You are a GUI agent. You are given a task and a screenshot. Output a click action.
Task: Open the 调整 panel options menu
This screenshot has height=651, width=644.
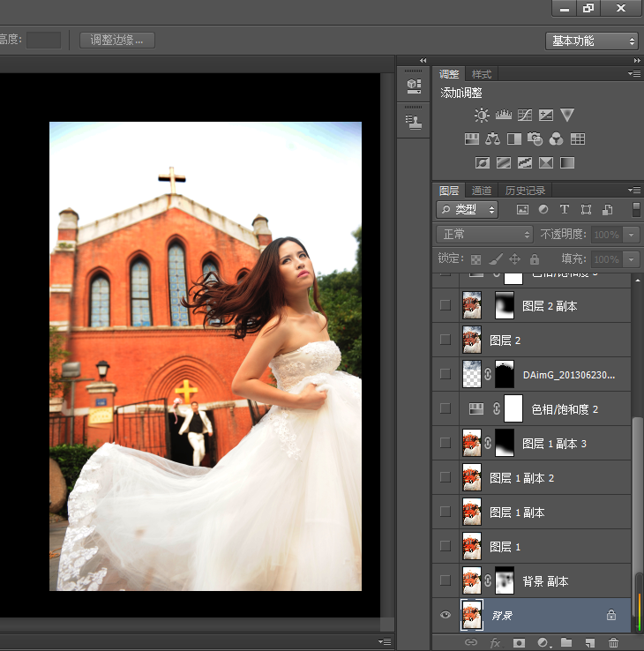point(634,74)
